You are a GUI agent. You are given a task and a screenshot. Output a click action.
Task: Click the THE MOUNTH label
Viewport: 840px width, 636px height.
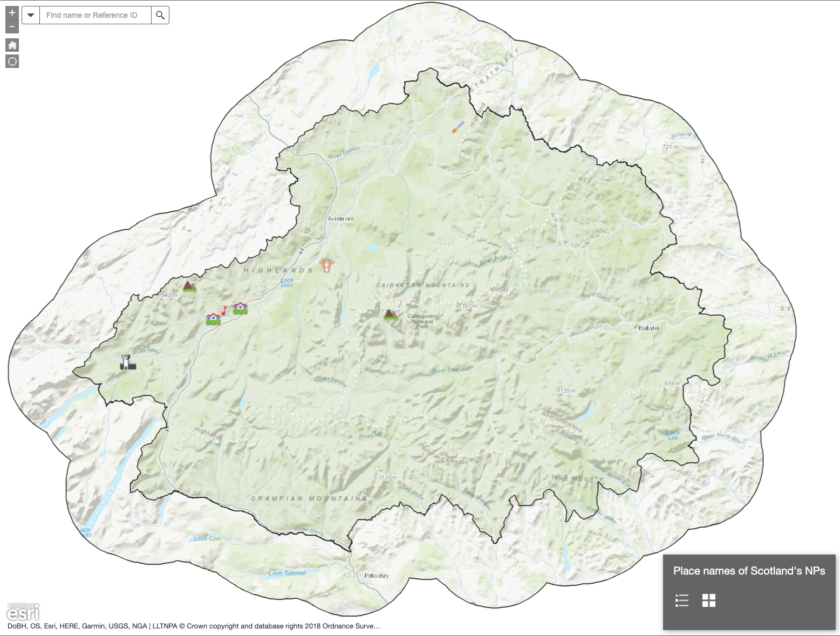point(579,478)
